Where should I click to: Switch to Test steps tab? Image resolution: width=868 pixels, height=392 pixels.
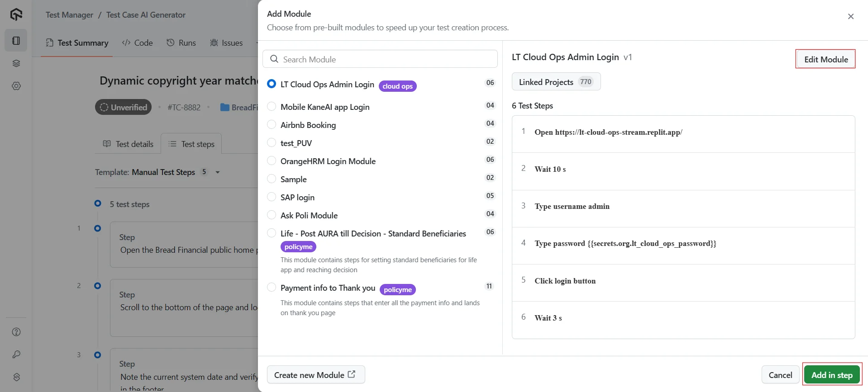coord(191,144)
